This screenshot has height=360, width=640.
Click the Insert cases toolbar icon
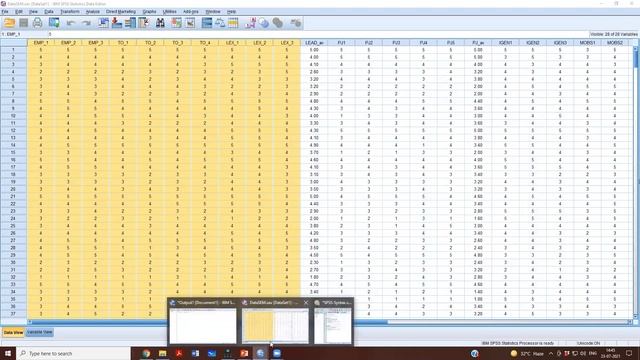[x=176, y=23]
